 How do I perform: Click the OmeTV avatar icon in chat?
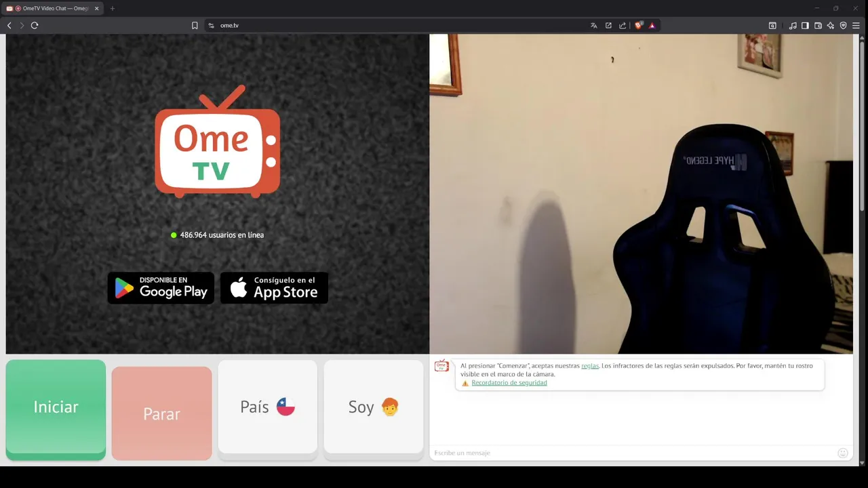pos(441,366)
